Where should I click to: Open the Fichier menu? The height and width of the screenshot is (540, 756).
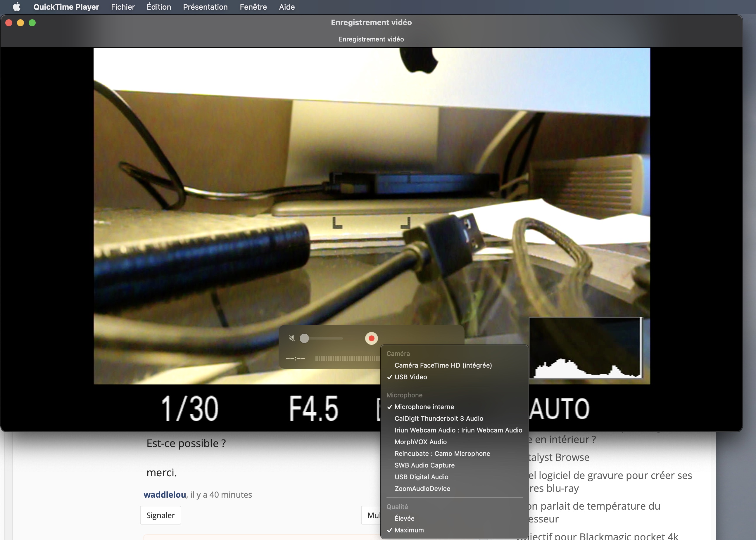pos(123,7)
